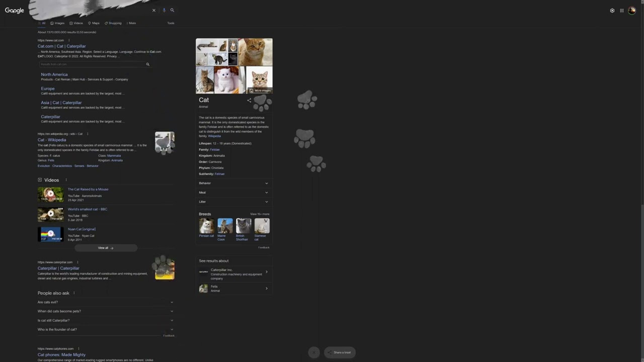Open the three-dot menu beside the Videos heading
Screen dimensions: 644x362
click(66, 180)
